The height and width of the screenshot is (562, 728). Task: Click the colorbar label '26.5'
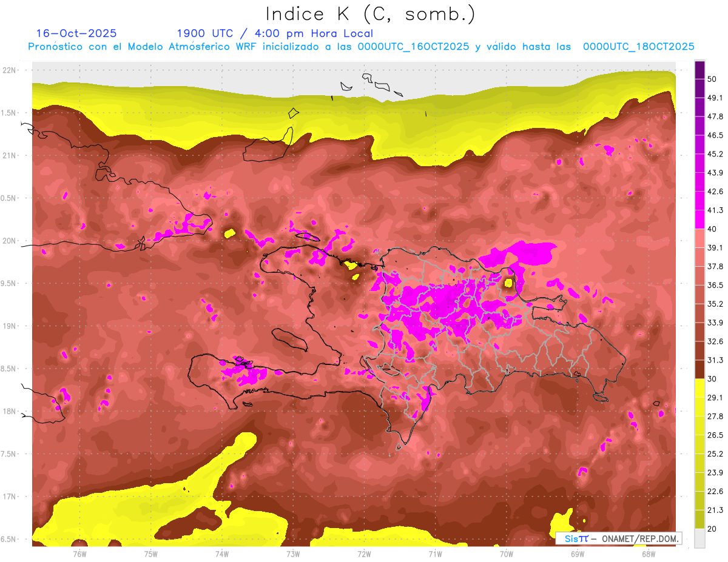click(x=715, y=435)
